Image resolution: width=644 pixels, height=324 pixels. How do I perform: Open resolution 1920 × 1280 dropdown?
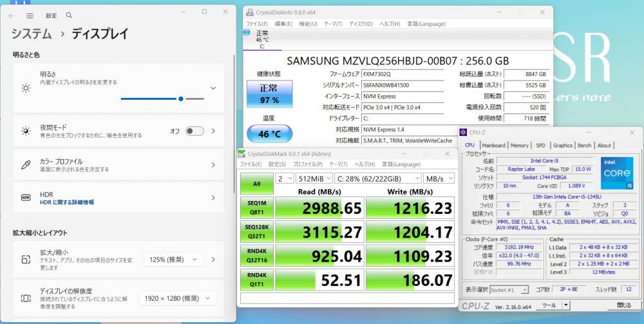178,298
